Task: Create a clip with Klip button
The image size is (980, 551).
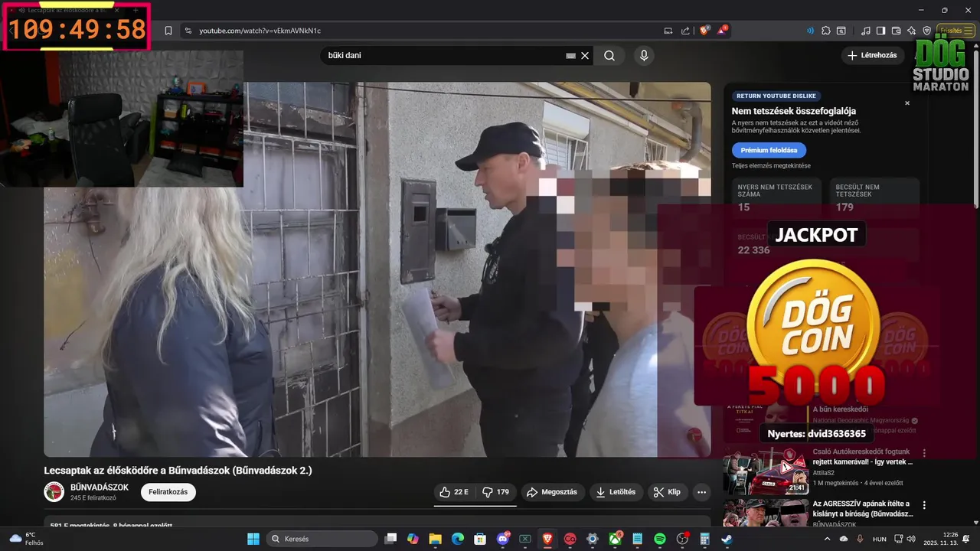Action: click(668, 492)
